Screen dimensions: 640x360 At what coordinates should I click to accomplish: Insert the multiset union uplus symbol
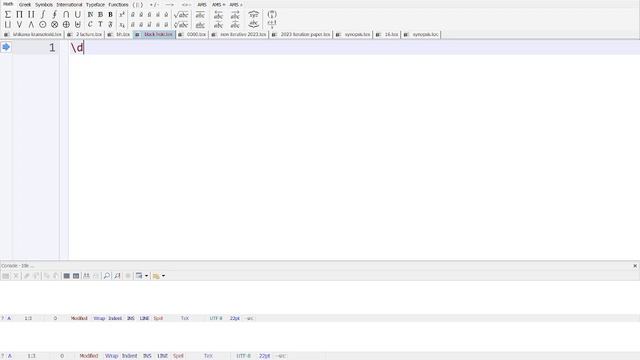78,24
